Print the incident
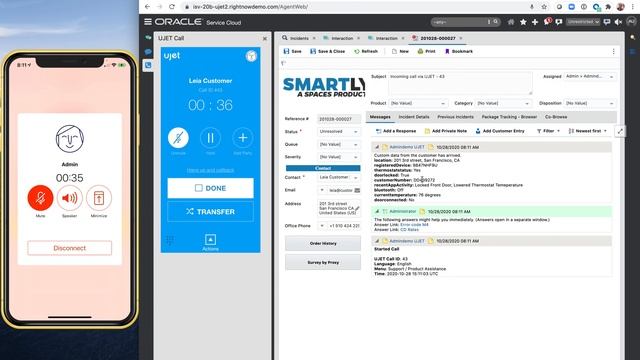The height and width of the screenshot is (360, 640). coord(426,51)
